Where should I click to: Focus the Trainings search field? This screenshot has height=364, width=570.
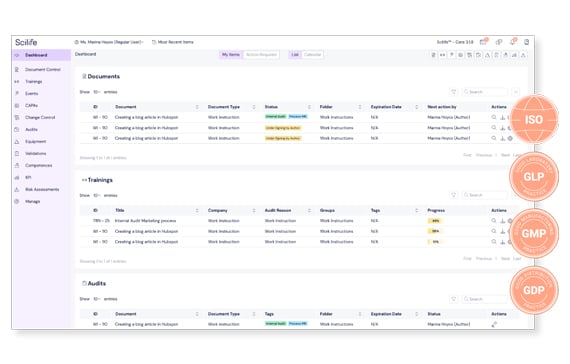[x=485, y=195]
